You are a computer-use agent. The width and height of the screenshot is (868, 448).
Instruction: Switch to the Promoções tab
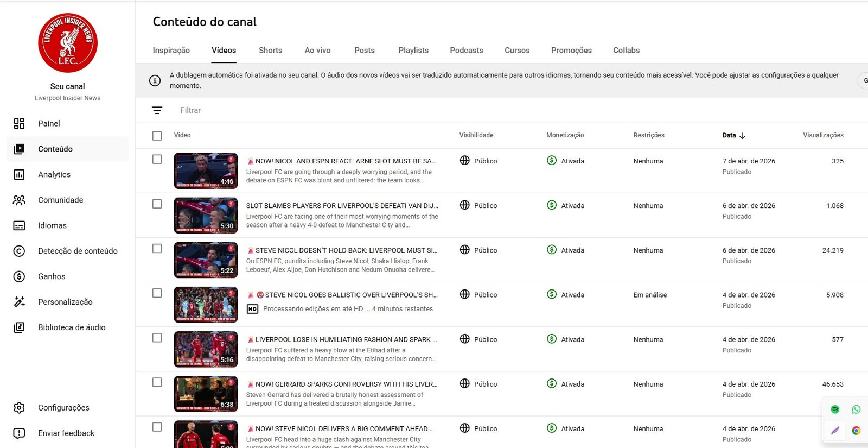[x=571, y=51]
